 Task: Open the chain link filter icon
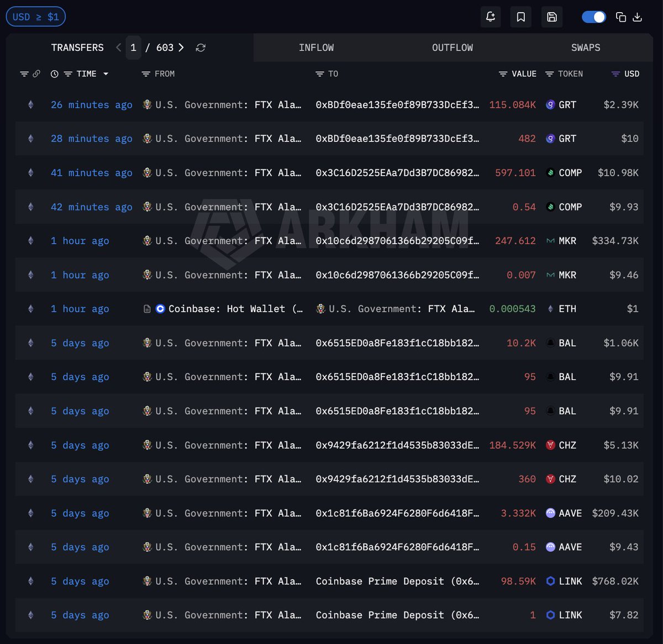[36, 73]
